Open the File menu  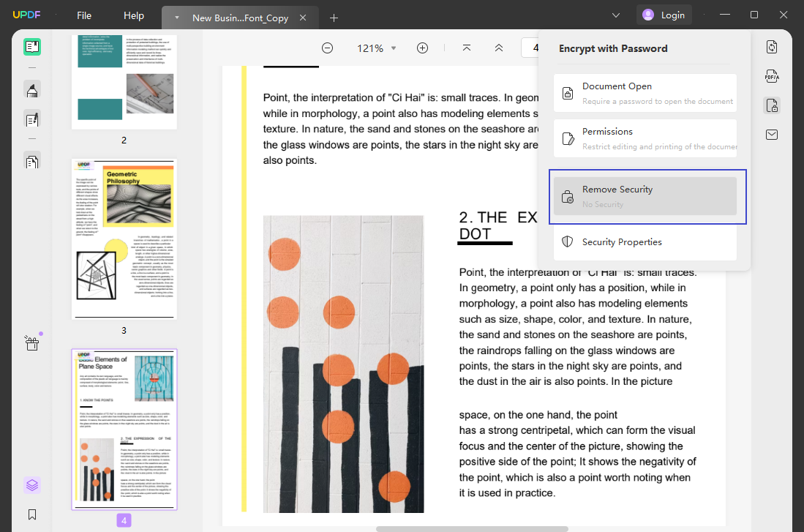pyautogui.click(x=83, y=15)
